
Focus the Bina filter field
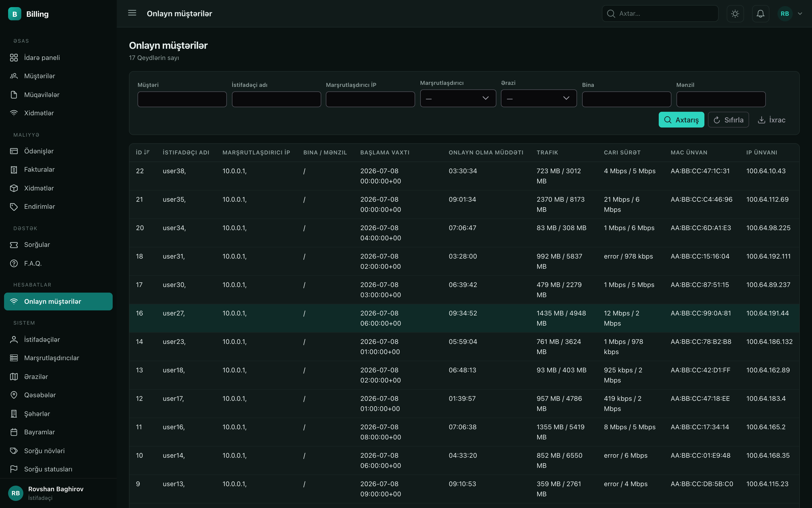pos(627,100)
